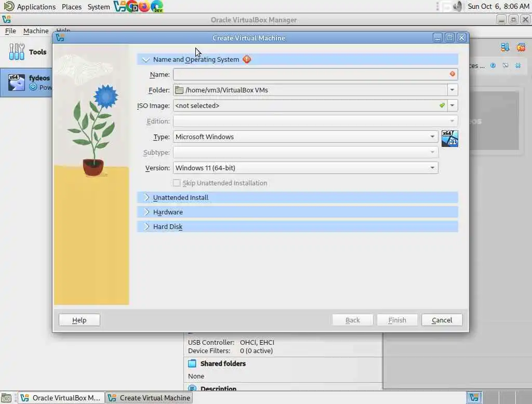Click into the VM Name text field
The height and width of the screenshot is (404, 532).
click(315, 74)
